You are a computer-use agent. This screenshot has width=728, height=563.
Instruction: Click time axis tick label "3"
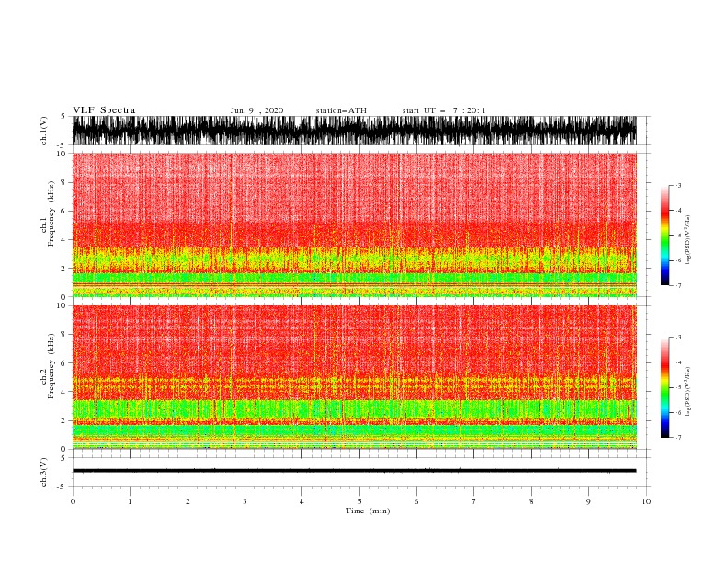[x=245, y=501]
